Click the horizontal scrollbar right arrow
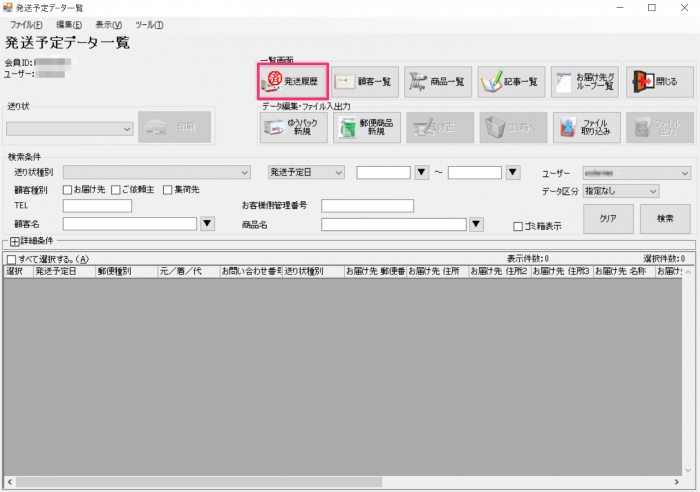This screenshot has width=700, height=492. pyautogui.click(x=676, y=482)
